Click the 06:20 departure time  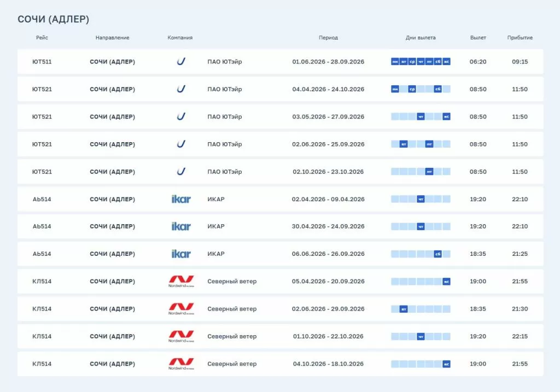click(x=478, y=62)
